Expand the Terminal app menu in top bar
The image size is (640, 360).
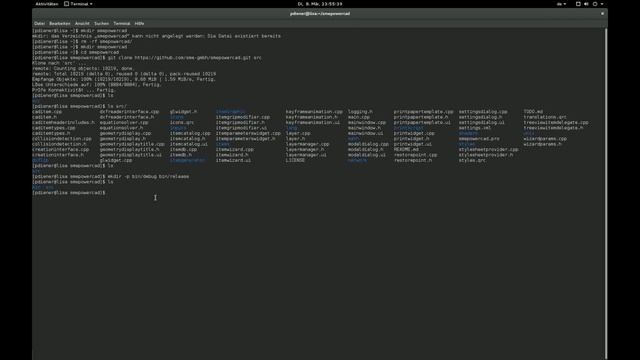click(78, 4)
